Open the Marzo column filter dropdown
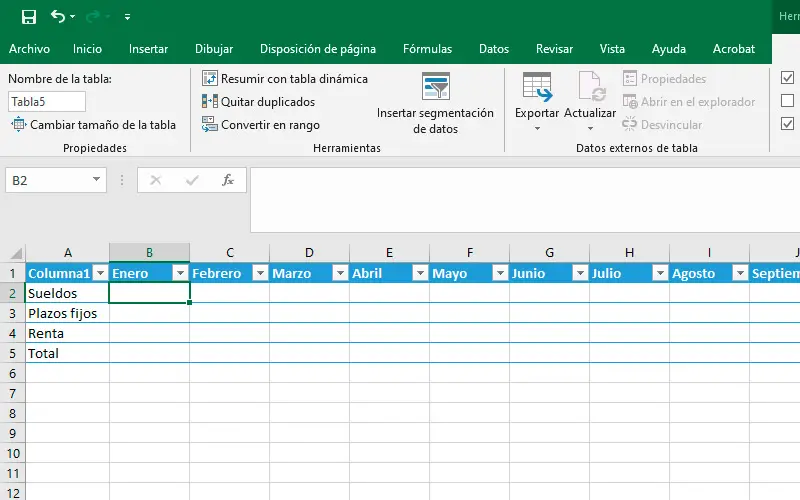 point(340,273)
